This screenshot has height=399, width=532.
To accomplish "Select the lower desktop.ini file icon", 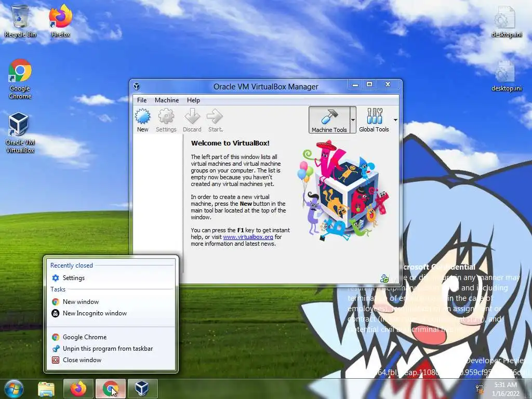I will click(x=507, y=76).
